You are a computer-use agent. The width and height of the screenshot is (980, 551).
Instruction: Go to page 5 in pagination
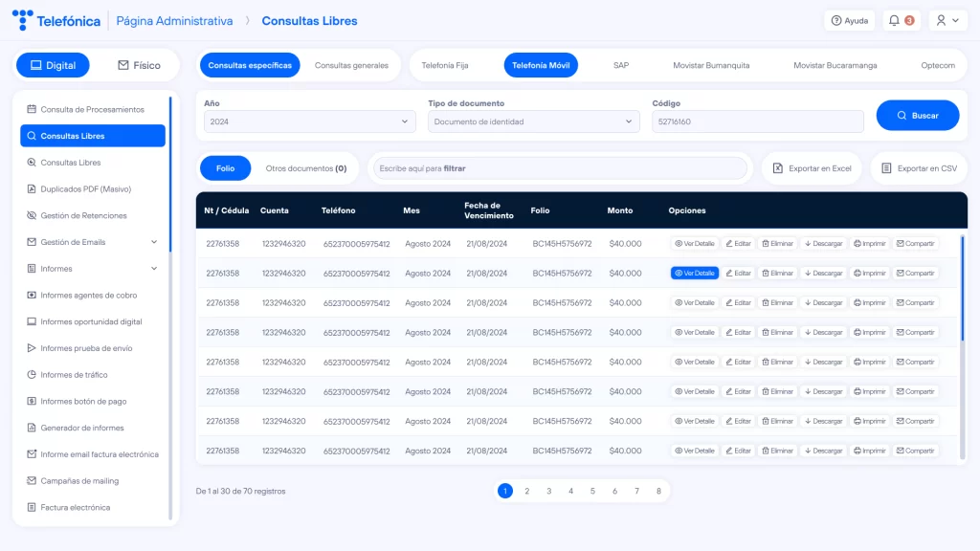592,491
